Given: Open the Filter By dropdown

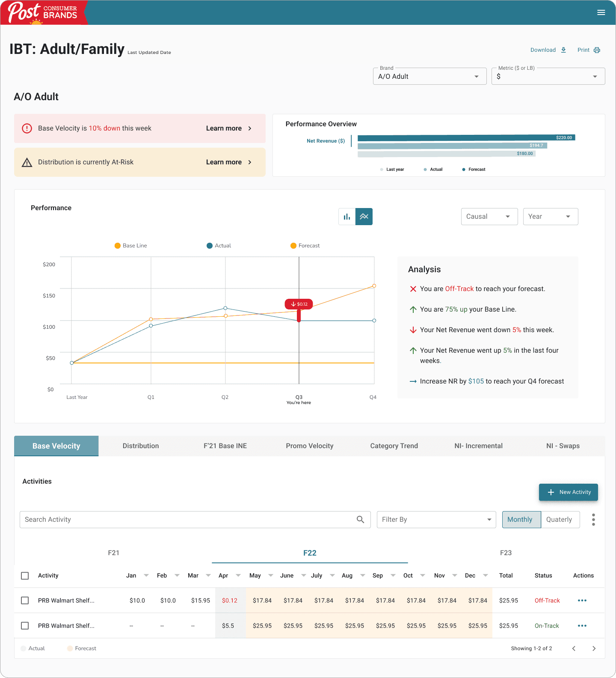Looking at the screenshot, I should pos(436,520).
